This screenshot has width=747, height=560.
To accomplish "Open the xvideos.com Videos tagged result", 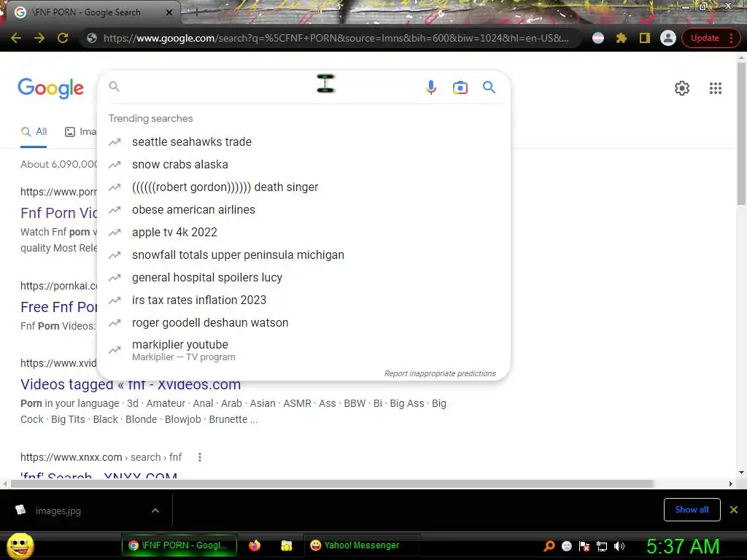I will [131, 384].
